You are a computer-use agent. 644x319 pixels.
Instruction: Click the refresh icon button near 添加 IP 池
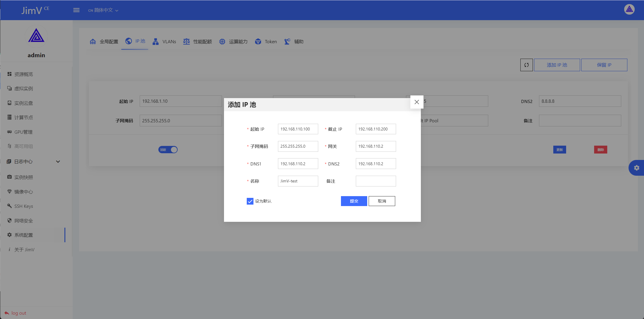pyautogui.click(x=526, y=65)
